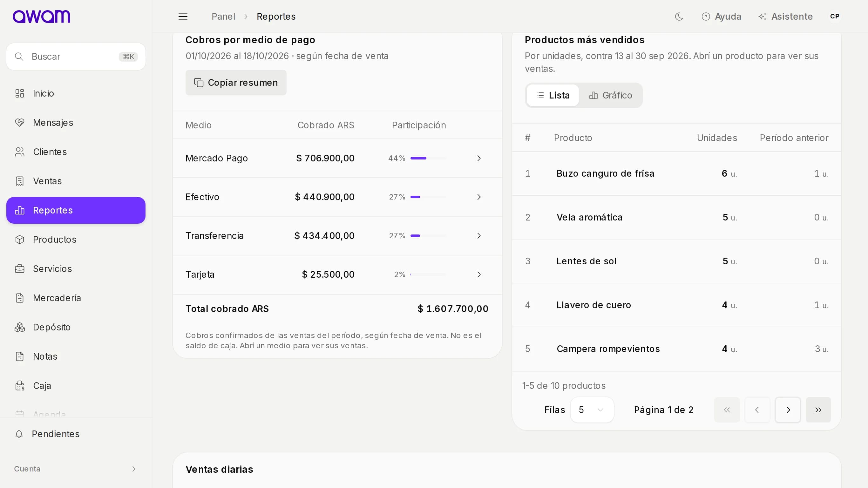Click the $ 706.900,00 amount

point(325,158)
